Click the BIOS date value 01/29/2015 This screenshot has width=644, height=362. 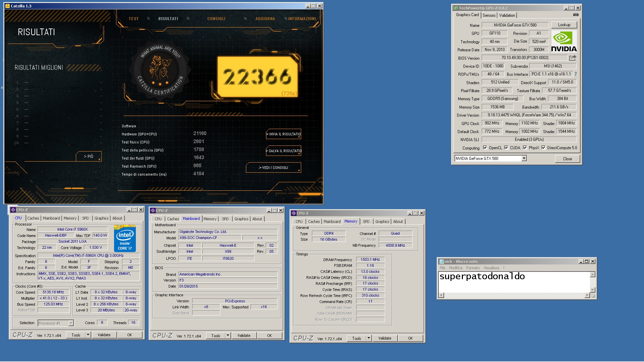tap(228, 287)
